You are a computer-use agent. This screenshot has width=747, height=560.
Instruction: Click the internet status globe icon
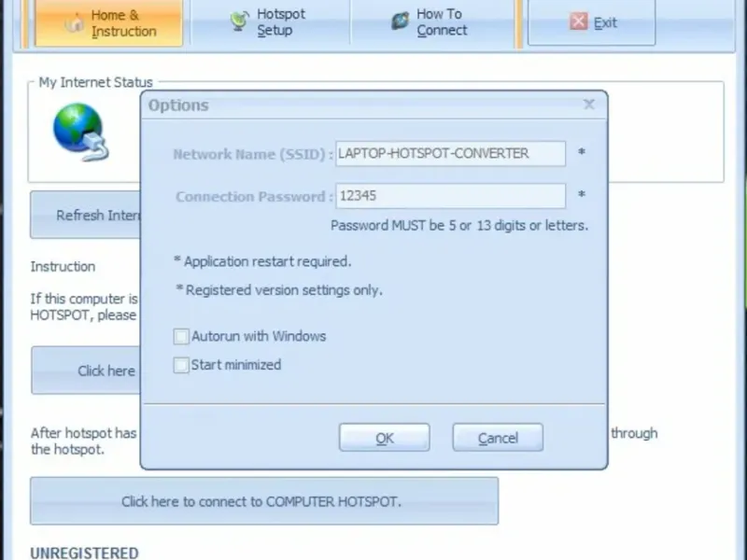(80, 132)
